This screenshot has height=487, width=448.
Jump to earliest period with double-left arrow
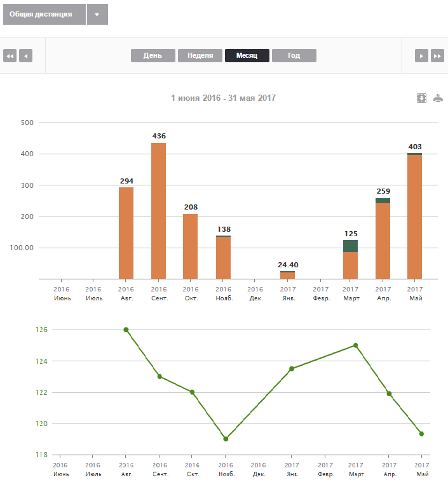(x=10, y=56)
